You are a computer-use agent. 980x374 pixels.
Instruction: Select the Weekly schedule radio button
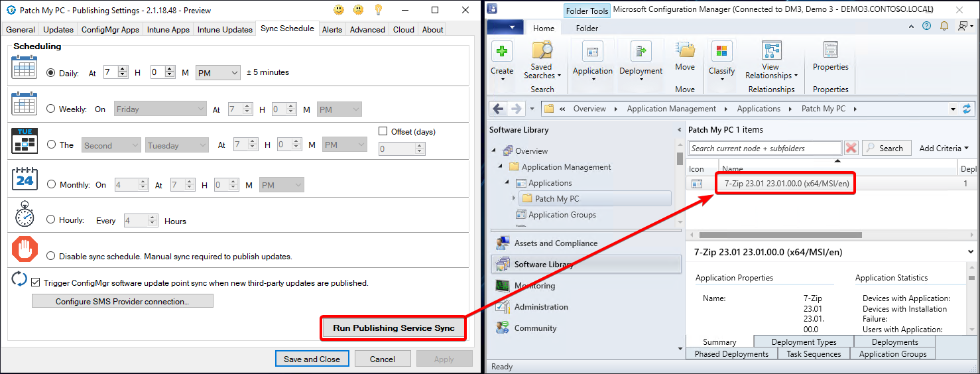pos(51,109)
